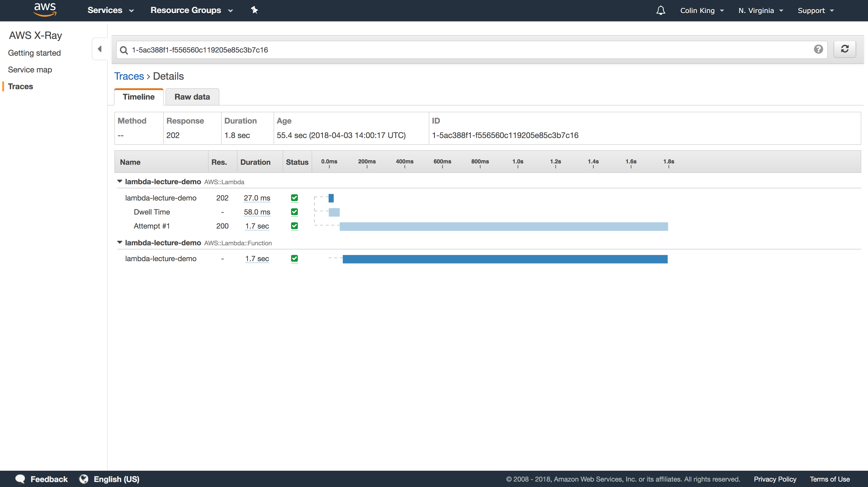The width and height of the screenshot is (868, 487).
Task: Click the Attempt #1 status checkmark
Action: click(294, 226)
